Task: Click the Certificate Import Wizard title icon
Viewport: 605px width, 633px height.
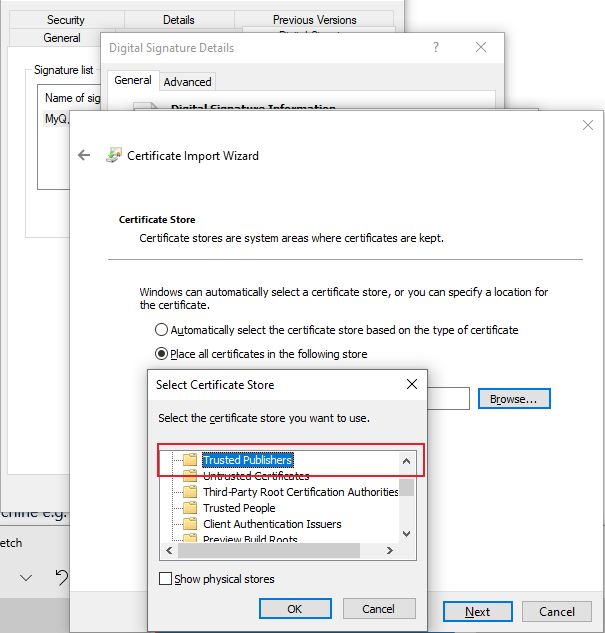Action: (114, 155)
